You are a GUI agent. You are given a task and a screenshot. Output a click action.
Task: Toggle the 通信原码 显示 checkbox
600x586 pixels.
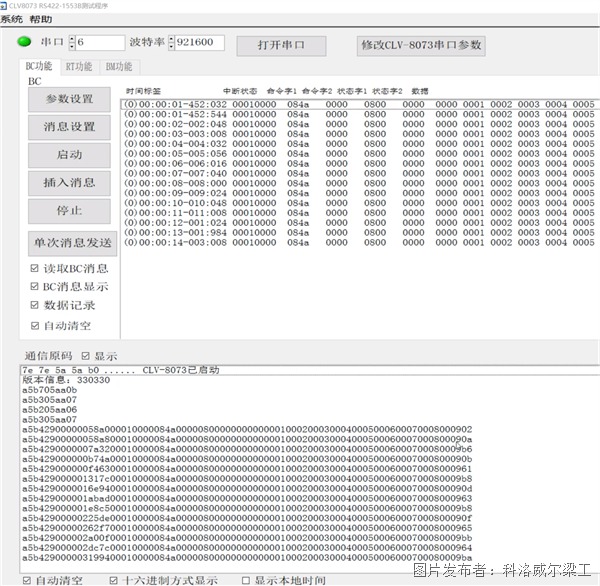pyautogui.click(x=86, y=356)
